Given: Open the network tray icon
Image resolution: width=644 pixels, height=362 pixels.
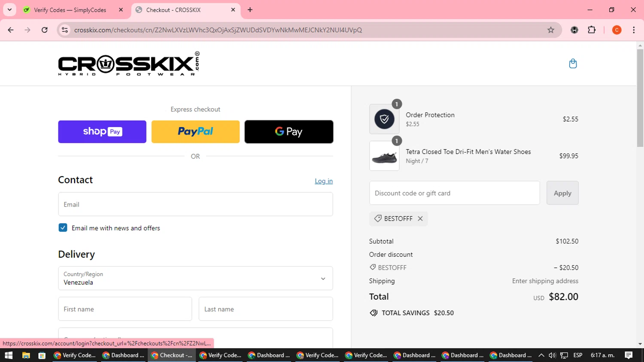Looking at the screenshot, I should click(564, 355).
